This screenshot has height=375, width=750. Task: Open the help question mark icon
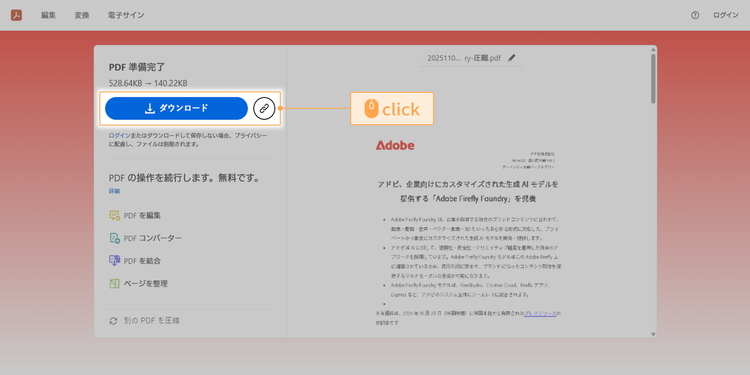pos(695,15)
